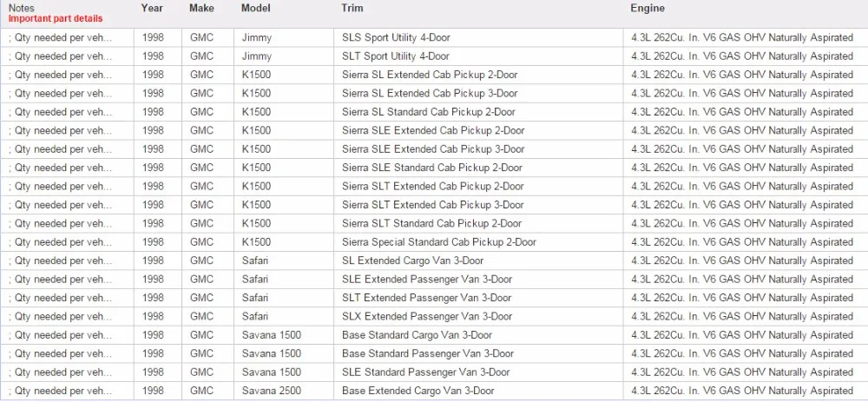Image resolution: width=868 pixels, height=402 pixels.
Task: Click the Notes column header
Action: [x=21, y=9]
